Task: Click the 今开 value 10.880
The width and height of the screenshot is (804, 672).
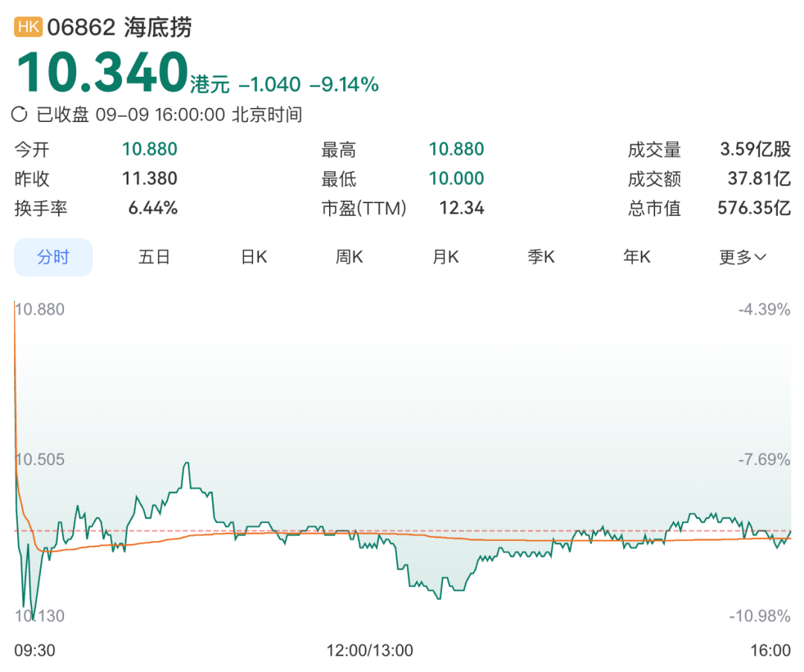Action: [x=150, y=149]
